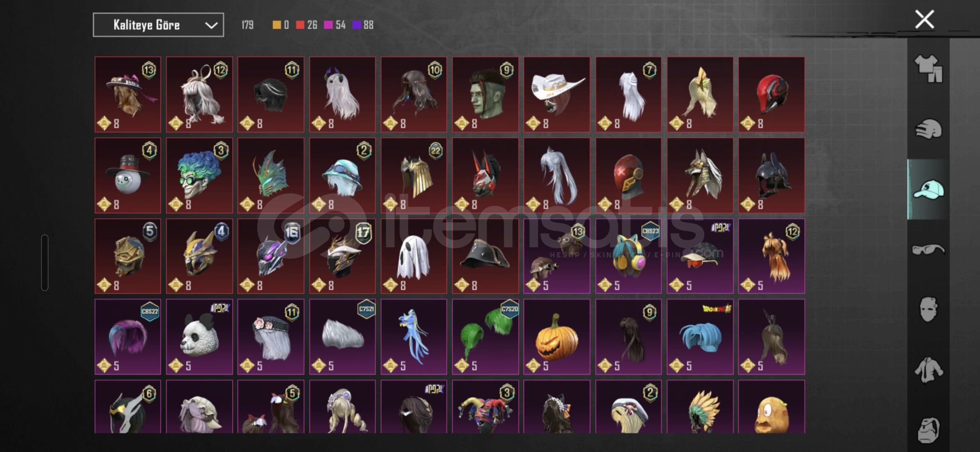This screenshot has height=452, width=980.
Task: Click the vertical scroll handle on left
Action: pos(45,262)
